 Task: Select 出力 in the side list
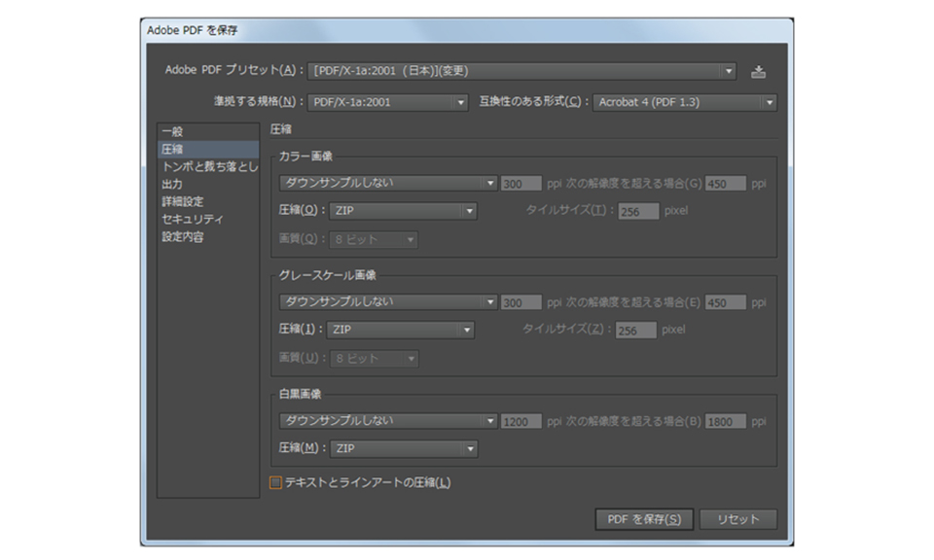208,184
